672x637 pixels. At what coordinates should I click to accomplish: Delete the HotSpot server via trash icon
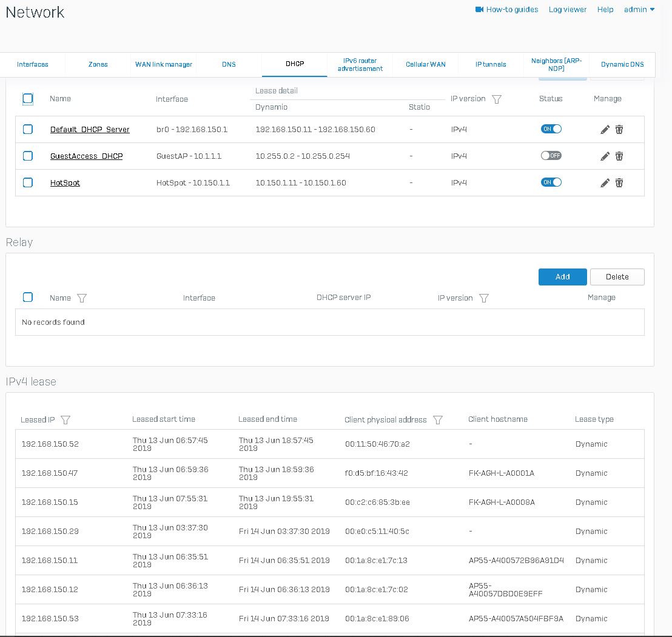(619, 183)
